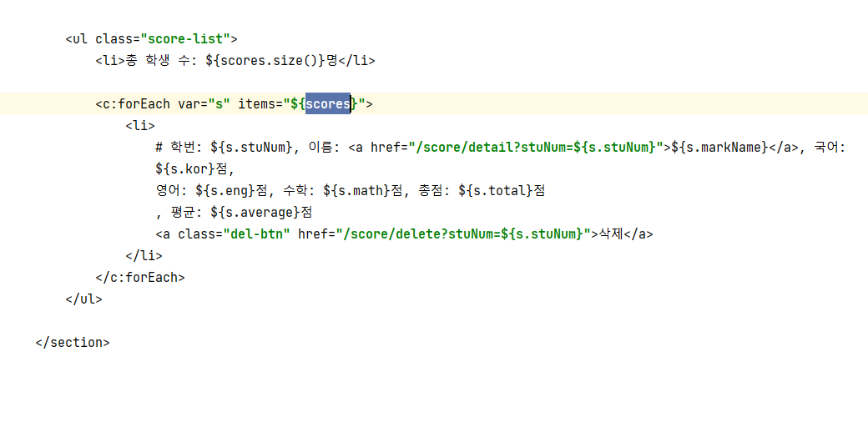Click the 명</li> end of student count line
The image size is (868, 422).
[350, 60]
